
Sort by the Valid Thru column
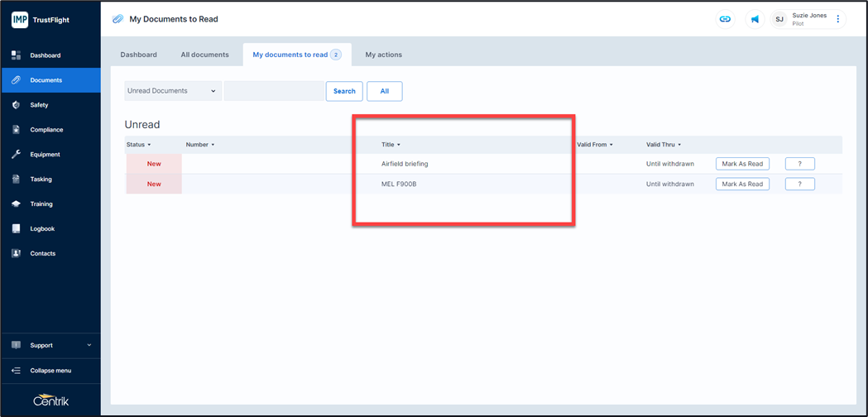point(663,145)
